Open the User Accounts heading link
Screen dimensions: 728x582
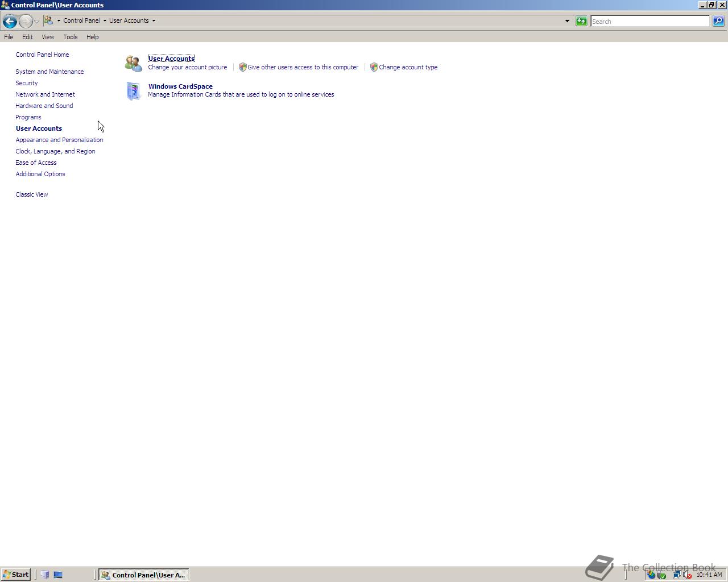[171, 59]
